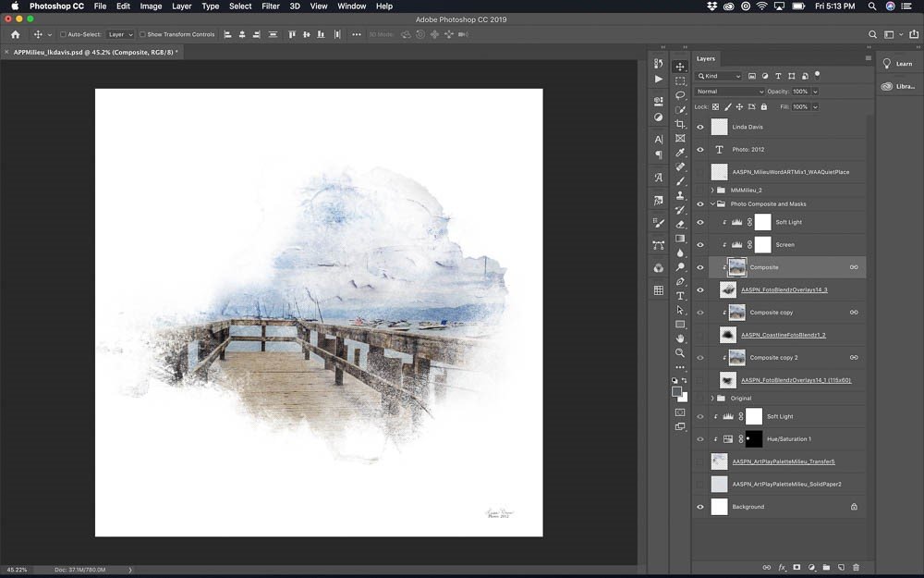Click Add layer style fx icon

782,568
